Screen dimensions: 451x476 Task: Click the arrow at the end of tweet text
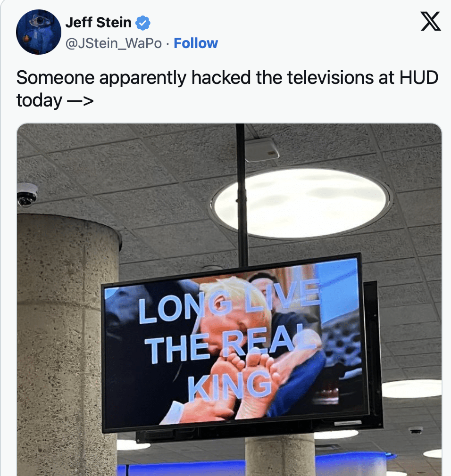point(80,100)
